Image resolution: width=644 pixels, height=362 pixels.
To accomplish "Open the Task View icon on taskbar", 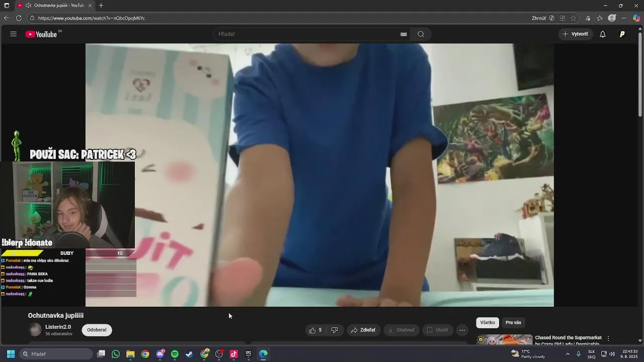I will (x=101, y=354).
